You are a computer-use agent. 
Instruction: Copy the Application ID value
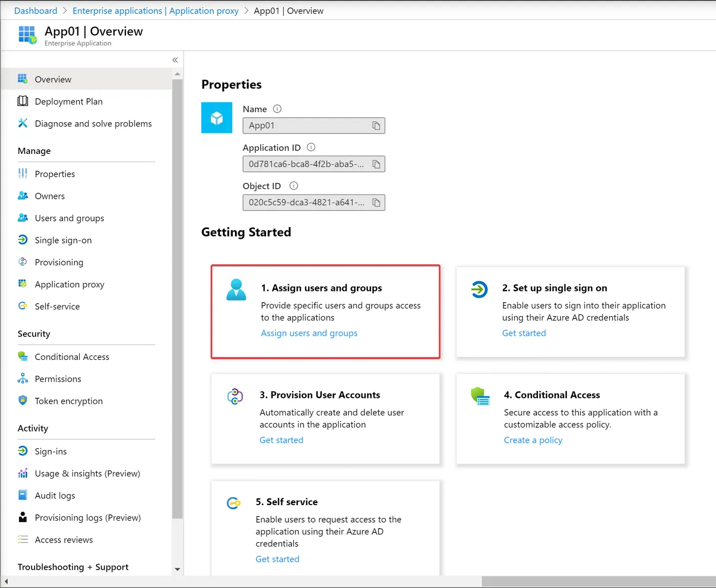(376, 164)
